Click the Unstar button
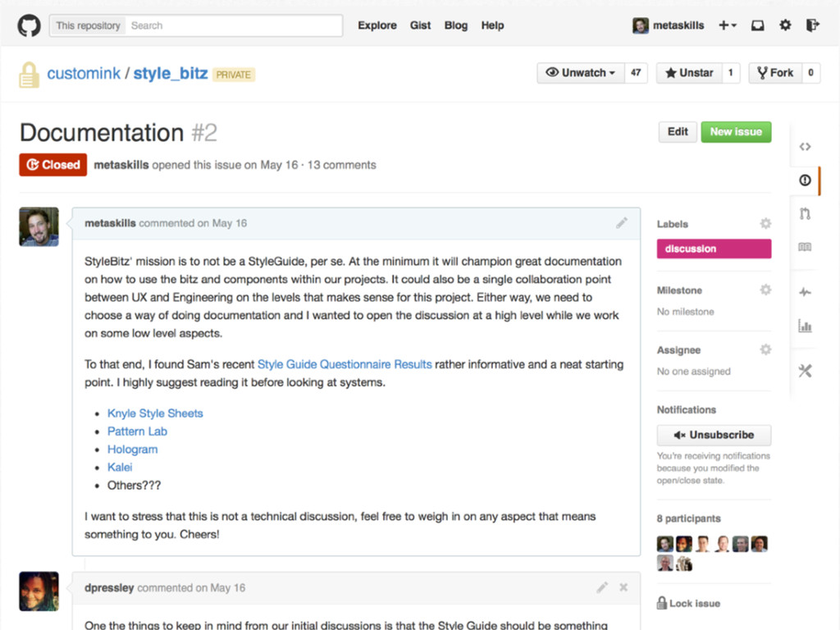Viewport: 840px width, 630px height. (689, 73)
